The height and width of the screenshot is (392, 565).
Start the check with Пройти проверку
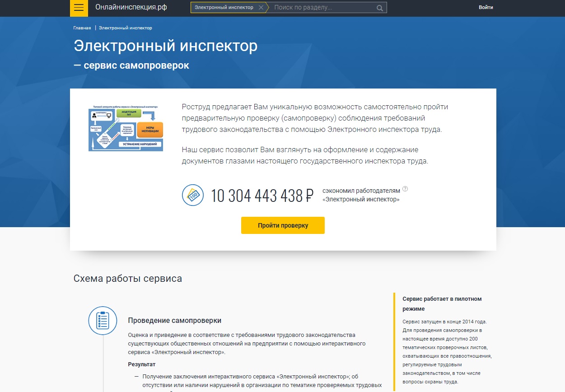283,225
